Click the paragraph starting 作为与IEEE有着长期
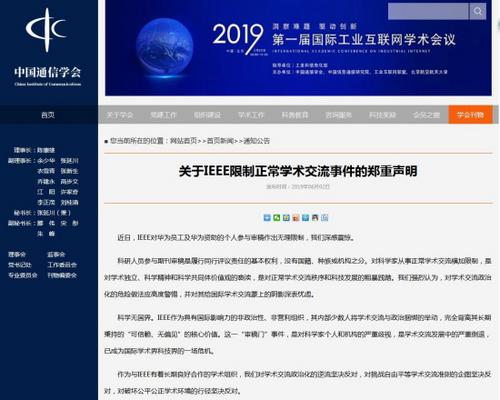 tap(298, 382)
